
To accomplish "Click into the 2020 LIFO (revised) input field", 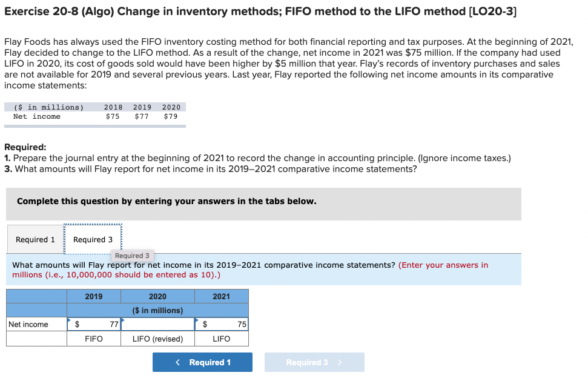I will click(157, 324).
